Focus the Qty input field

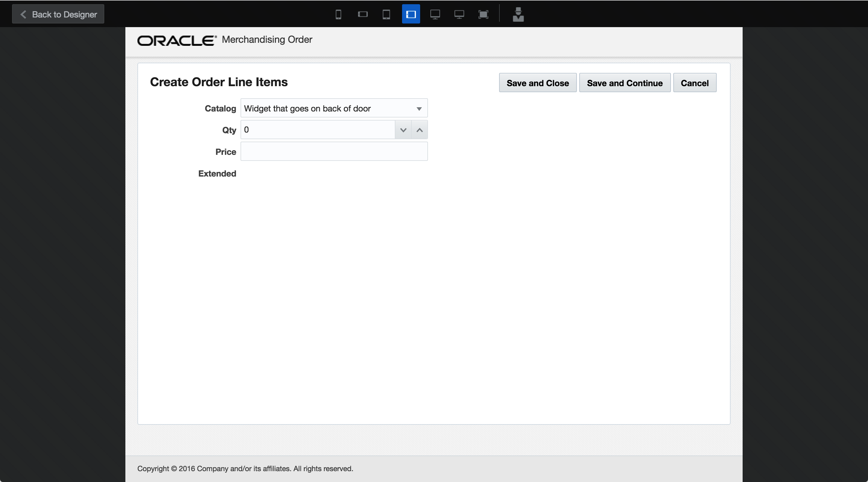coord(318,130)
